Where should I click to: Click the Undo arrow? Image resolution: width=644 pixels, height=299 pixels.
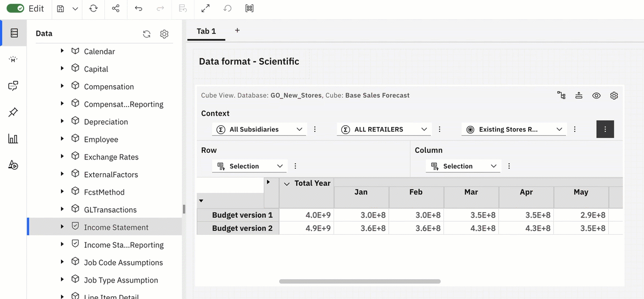(x=138, y=9)
